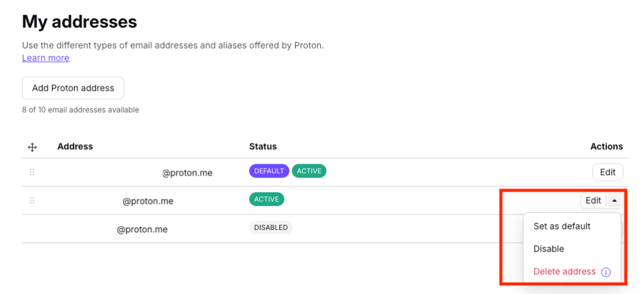Click the move arrows icon in table header
Viewport: 644px width, 294px height.
(32, 147)
